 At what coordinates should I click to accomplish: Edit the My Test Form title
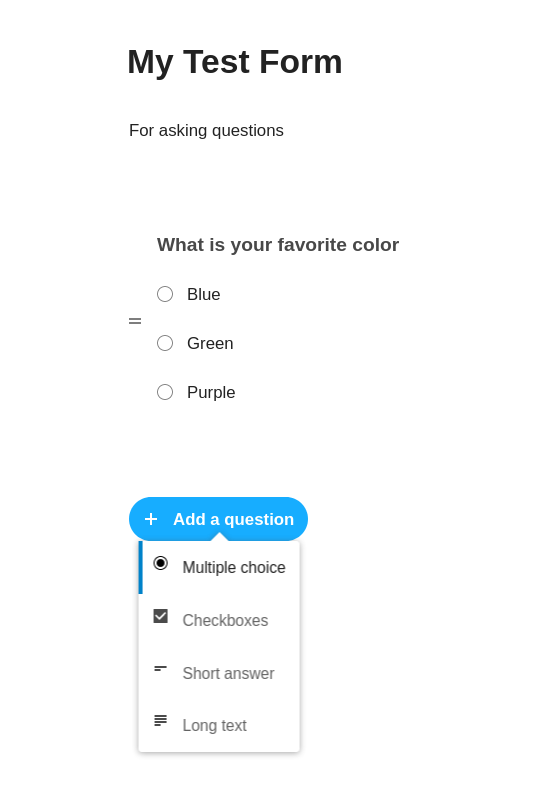(x=235, y=62)
